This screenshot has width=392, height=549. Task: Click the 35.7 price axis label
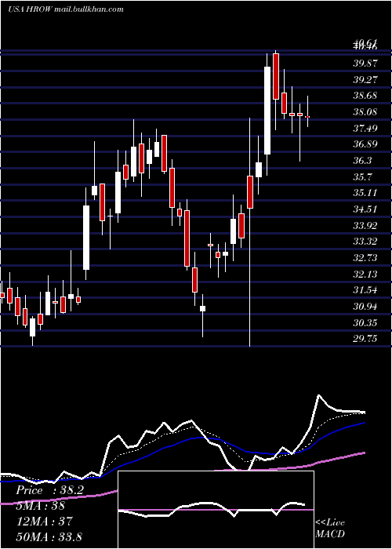click(362, 176)
